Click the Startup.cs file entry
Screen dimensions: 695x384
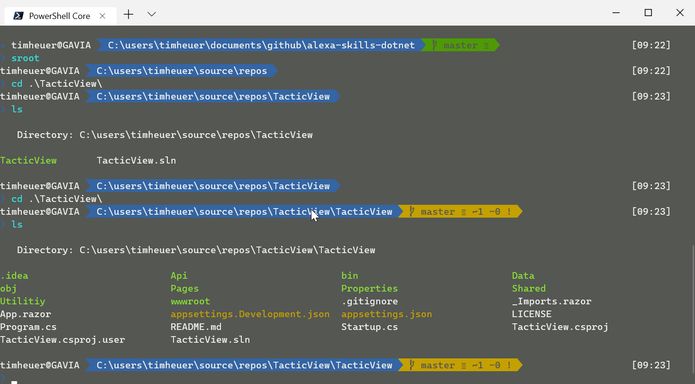(x=369, y=327)
